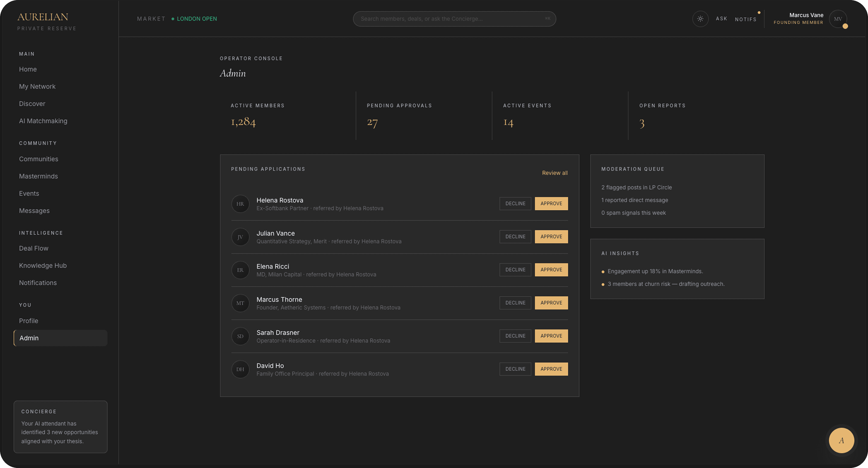Decline David Ho's application
868x468 pixels.
(515, 369)
